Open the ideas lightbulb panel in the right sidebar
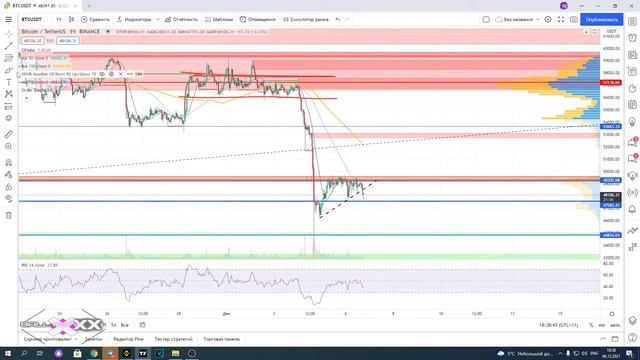The image size is (640, 360). (x=632, y=122)
